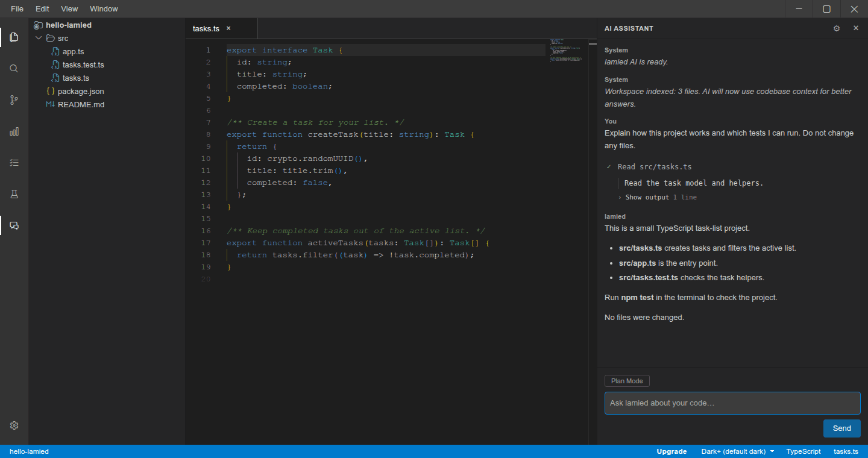Open AI Assistant settings gear icon
This screenshot has height=458, width=868.
[x=837, y=28]
